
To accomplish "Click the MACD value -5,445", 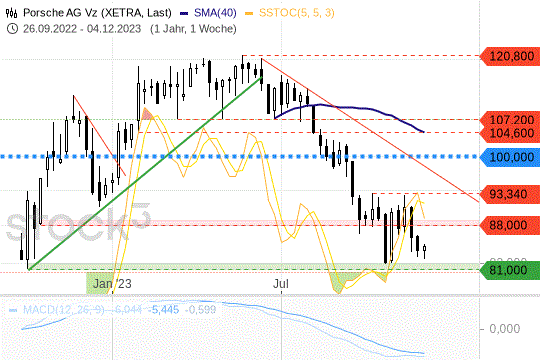I will click(x=164, y=309).
